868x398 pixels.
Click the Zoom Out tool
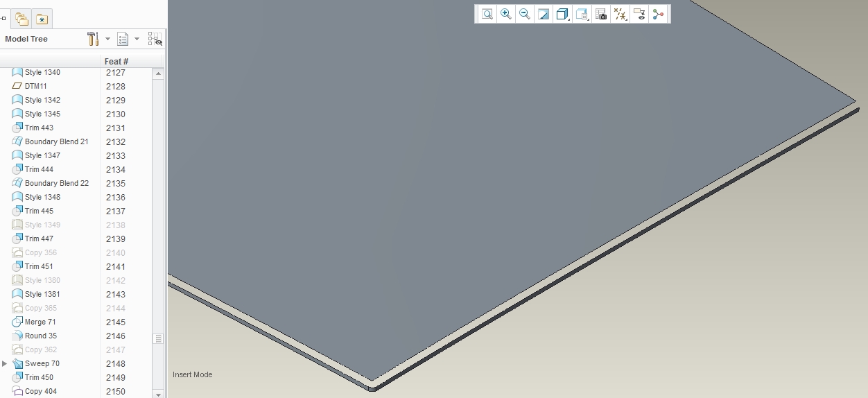pos(525,14)
